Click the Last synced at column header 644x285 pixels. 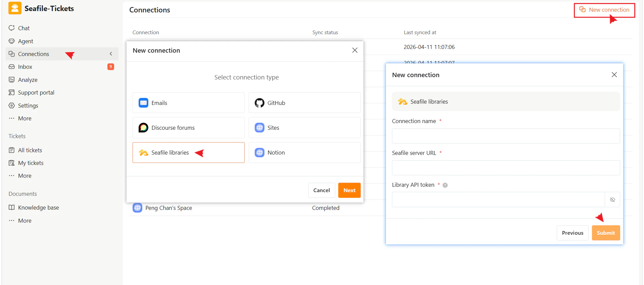pos(420,33)
